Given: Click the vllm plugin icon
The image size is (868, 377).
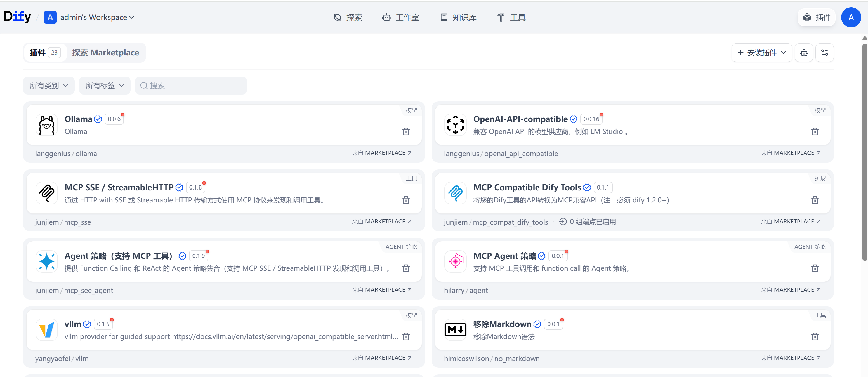Looking at the screenshot, I should tap(46, 330).
